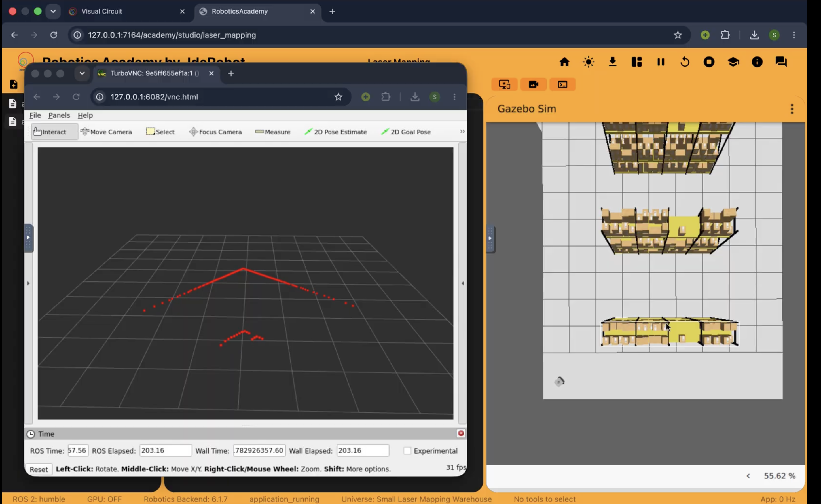The width and height of the screenshot is (821, 504).
Task: Enable the Experimental checkbox
Action: coord(407,451)
